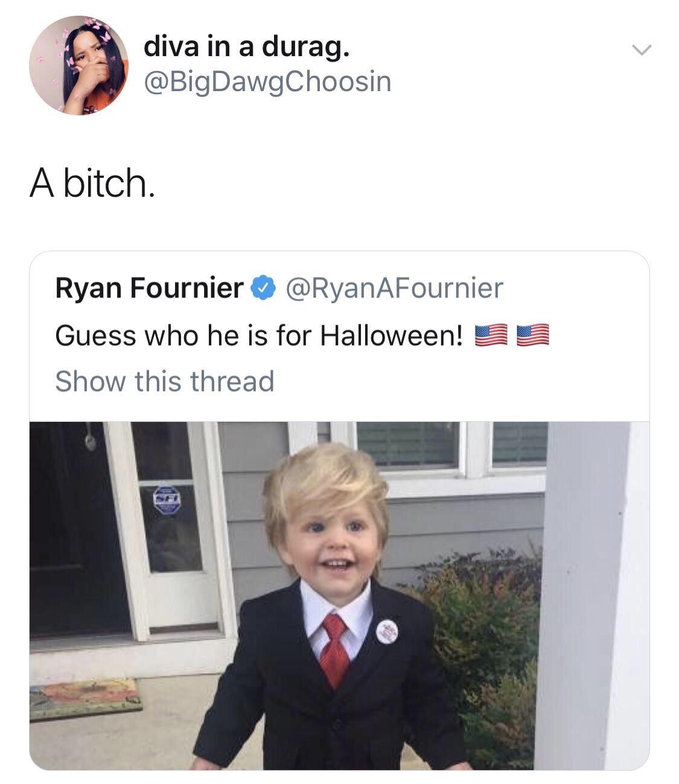
Task: Open the quoted text "Guess who he is for Halloween!"
Action: pyautogui.click(x=259, y=336)
